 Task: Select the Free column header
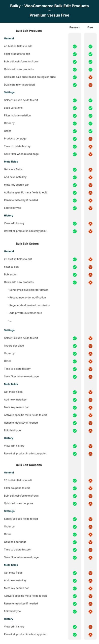point(90,27)
